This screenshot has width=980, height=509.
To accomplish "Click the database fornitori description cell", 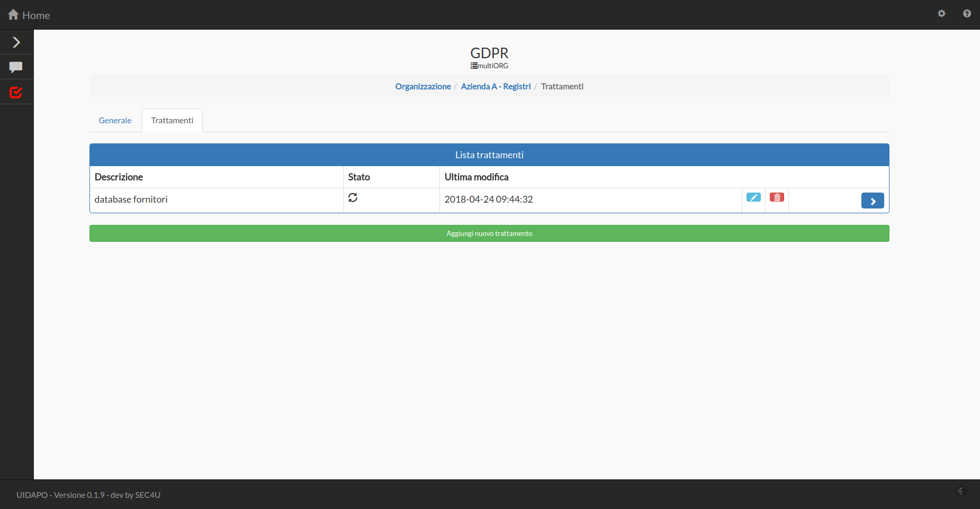I will point(217,200).
